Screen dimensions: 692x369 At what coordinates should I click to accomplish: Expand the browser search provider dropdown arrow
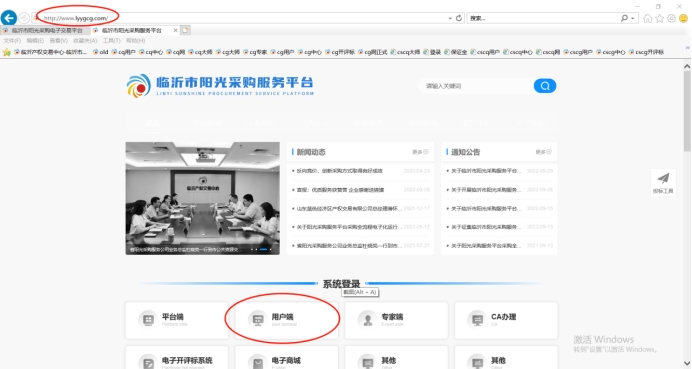[632, 19]
